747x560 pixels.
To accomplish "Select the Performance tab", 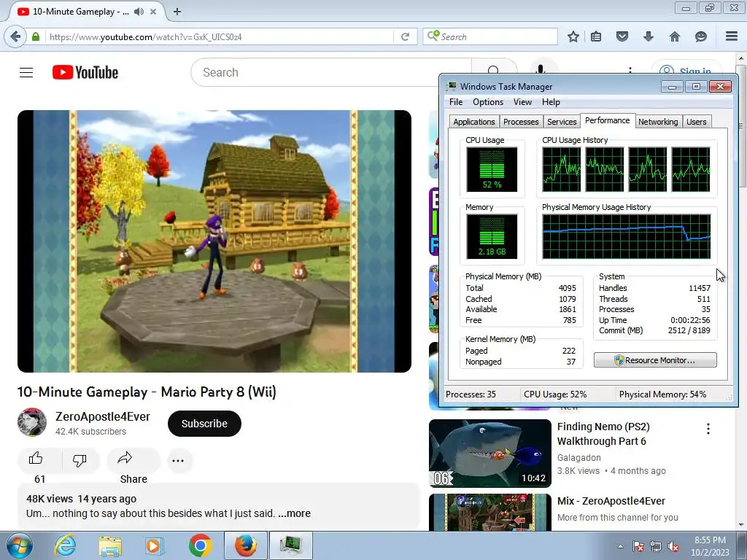I will point(608,120).
